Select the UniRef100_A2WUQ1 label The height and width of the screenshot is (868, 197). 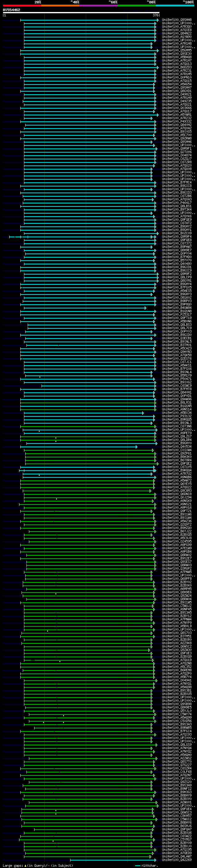click(x=177, y=803)
